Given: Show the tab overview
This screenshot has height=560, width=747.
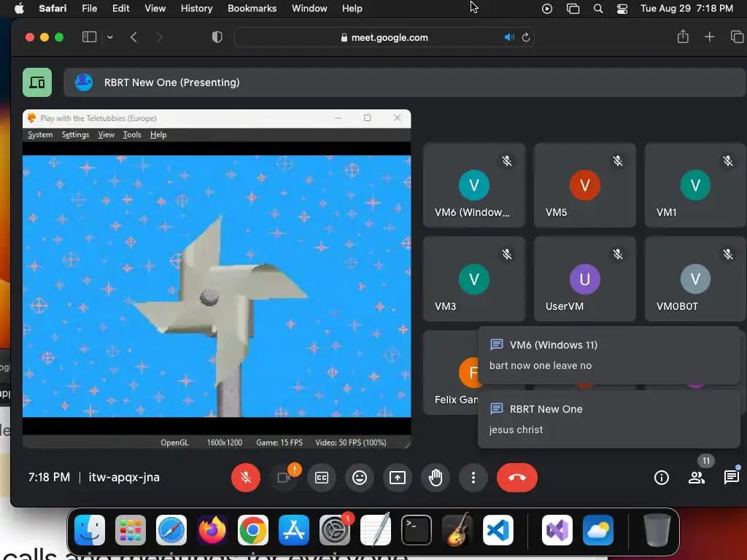Looking at the screenshot, I should point(737,36).
